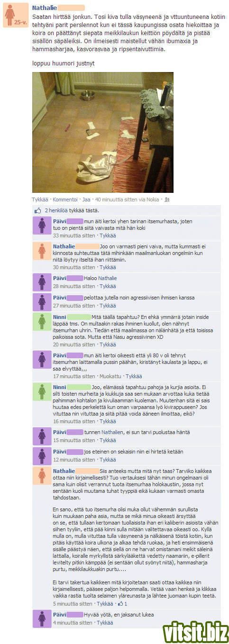229x644 pixels.
Task: Like Päivi's "Hyvää yötä" comment
Action: pyautogui.click(x=105, y=623)
